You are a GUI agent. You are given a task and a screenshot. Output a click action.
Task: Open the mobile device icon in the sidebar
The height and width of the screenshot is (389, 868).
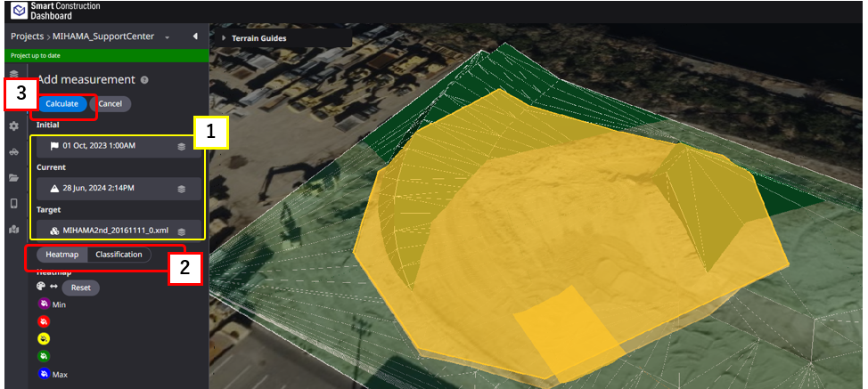[x=13, y=203]
